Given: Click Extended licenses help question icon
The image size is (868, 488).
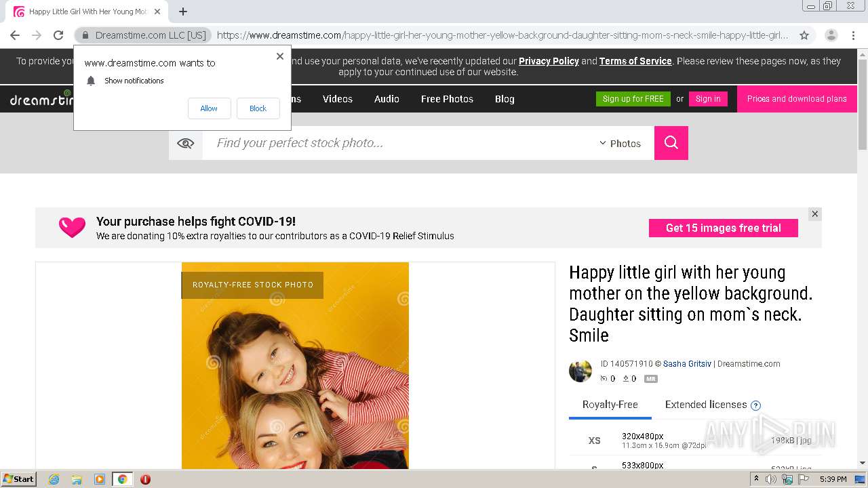Looking at the screenshot, I should point(756,405).
